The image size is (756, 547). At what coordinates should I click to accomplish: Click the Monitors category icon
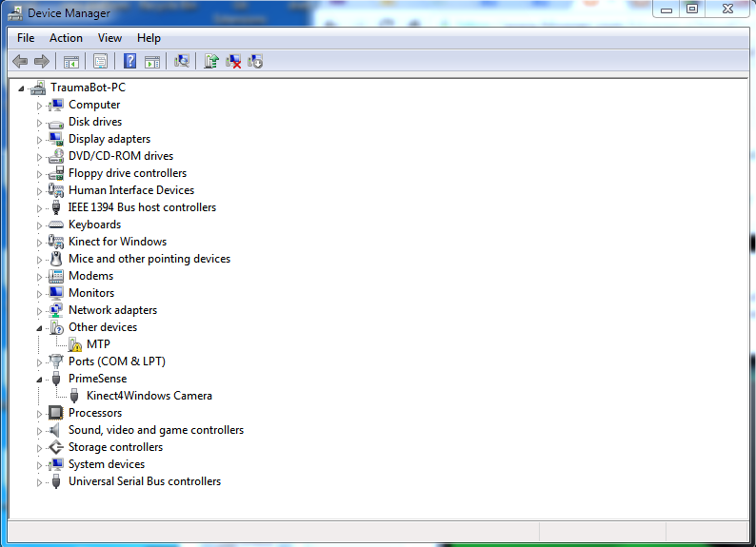tap(56, 293)
